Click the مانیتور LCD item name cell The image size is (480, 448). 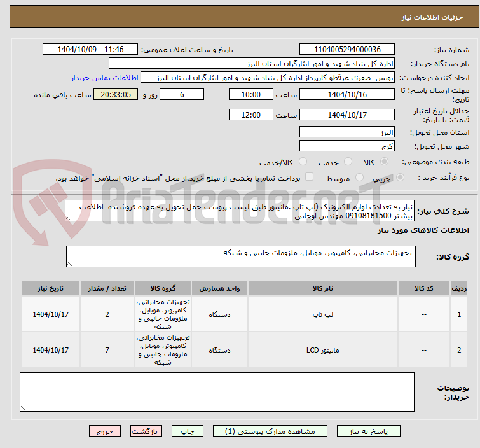tap(323, 350)
